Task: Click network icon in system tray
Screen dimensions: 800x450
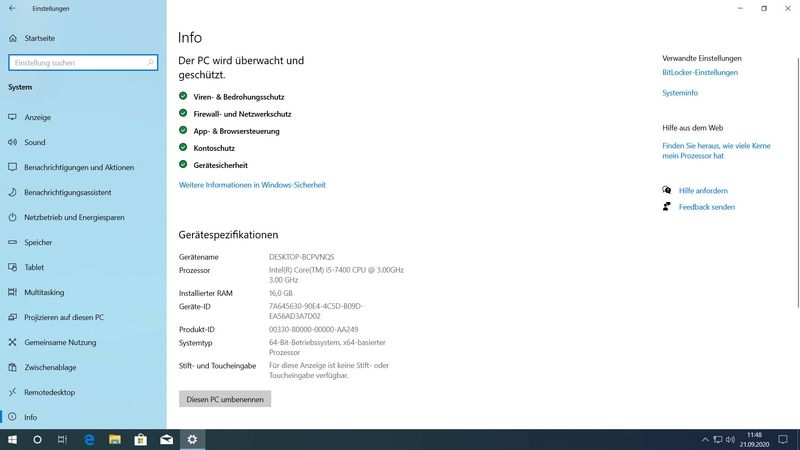Action: 718,440
